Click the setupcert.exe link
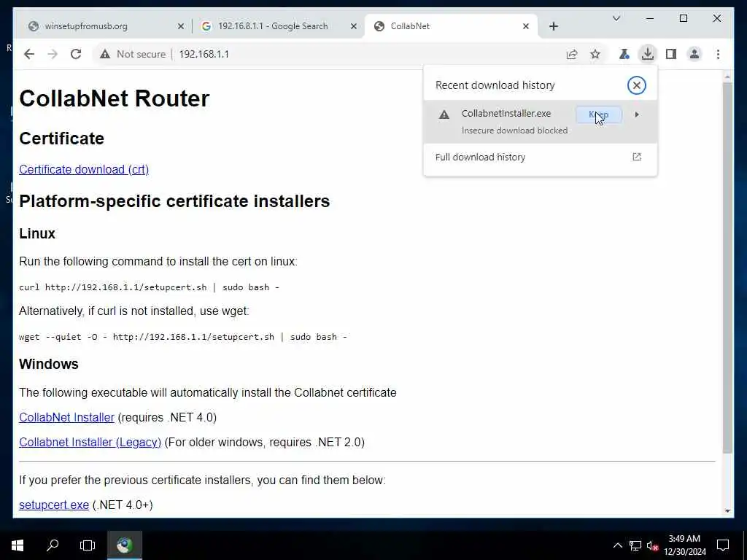This screenshot has width=747, height=560. [54, 505]
